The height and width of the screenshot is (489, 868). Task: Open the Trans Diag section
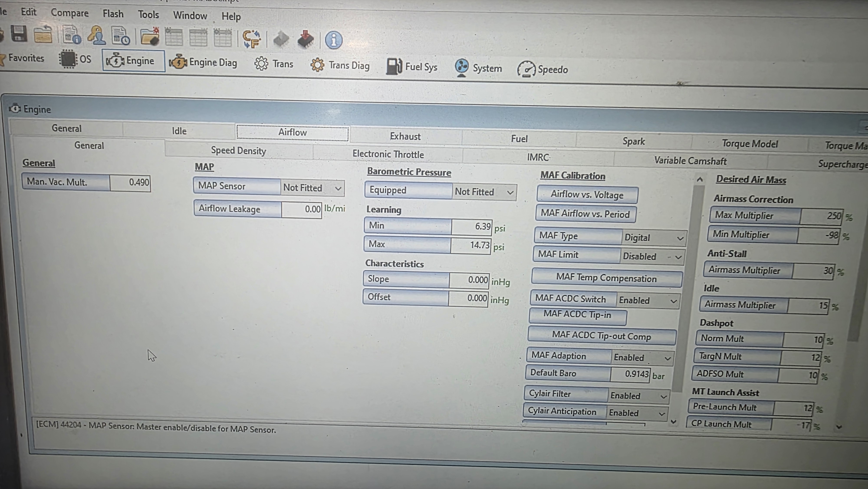click(x=340, y=65)
